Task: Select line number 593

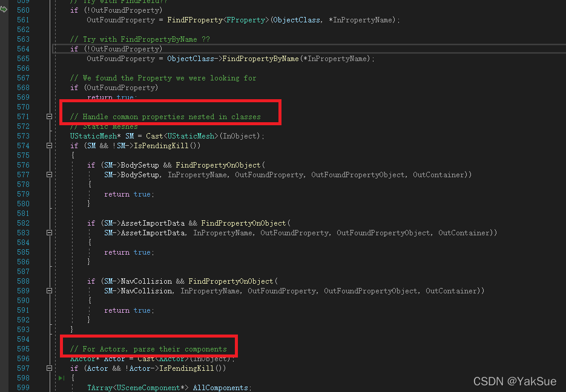Action: [23, 330]
